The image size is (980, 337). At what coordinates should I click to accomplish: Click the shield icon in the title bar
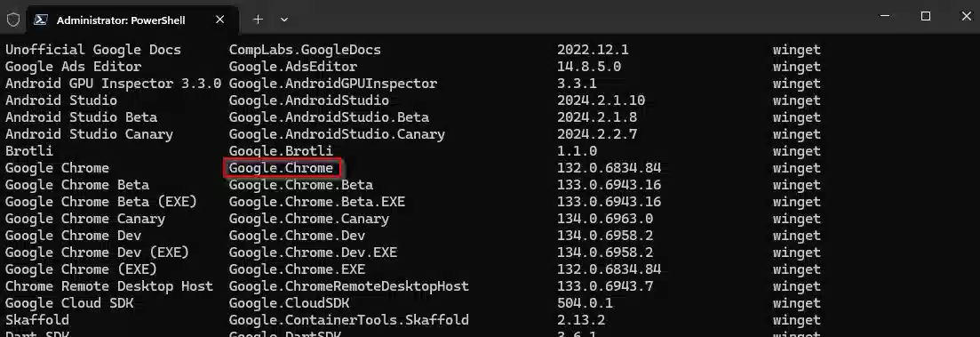tap(13, 20)
